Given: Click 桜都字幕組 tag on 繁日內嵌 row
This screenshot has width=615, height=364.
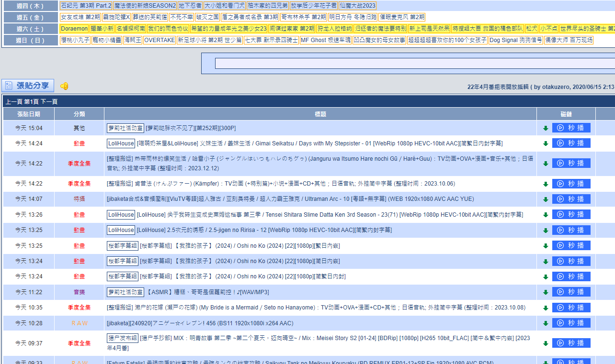Looking at the screenshot, I should [x=123, y=246].
